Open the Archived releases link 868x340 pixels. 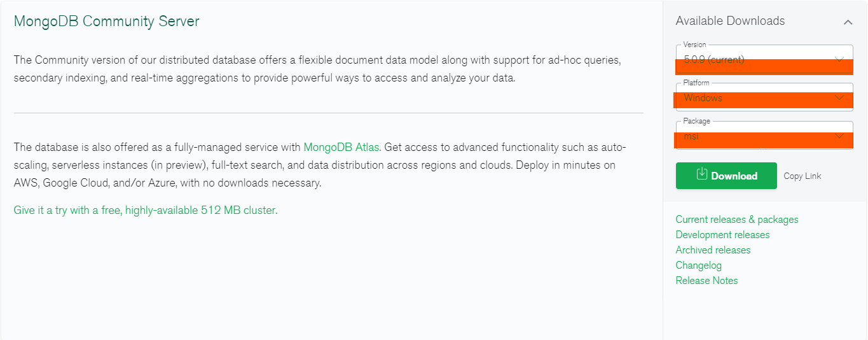713,250
